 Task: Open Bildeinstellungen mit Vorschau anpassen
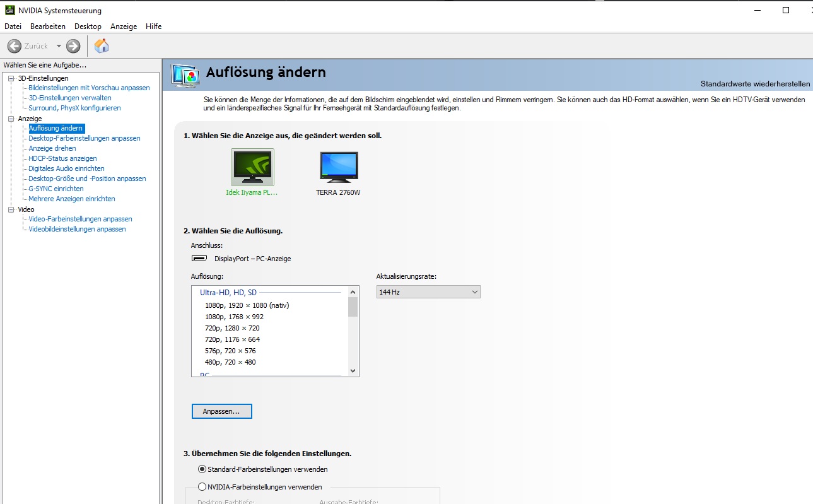89,88
